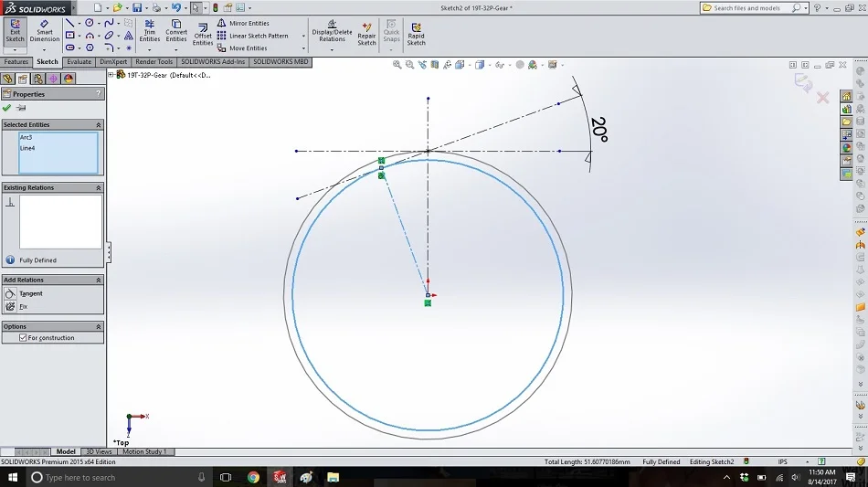This screenshot has width=868, height=487.
Task: Click Move Entities
Action: point(242,48)
